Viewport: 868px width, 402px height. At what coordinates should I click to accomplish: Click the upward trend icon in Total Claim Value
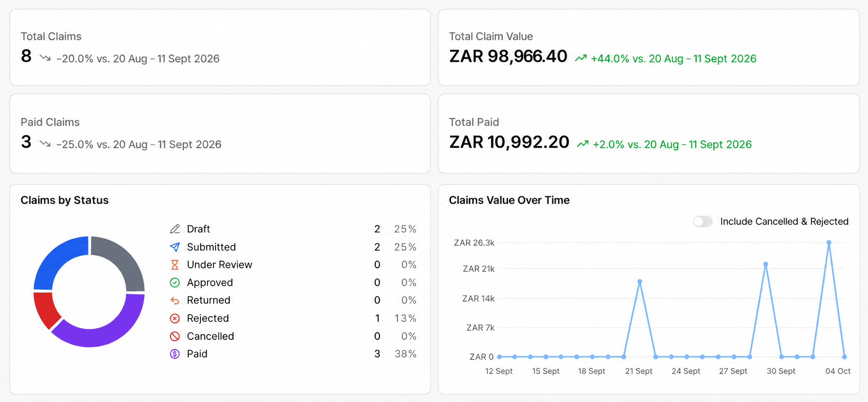coord(581,58)
